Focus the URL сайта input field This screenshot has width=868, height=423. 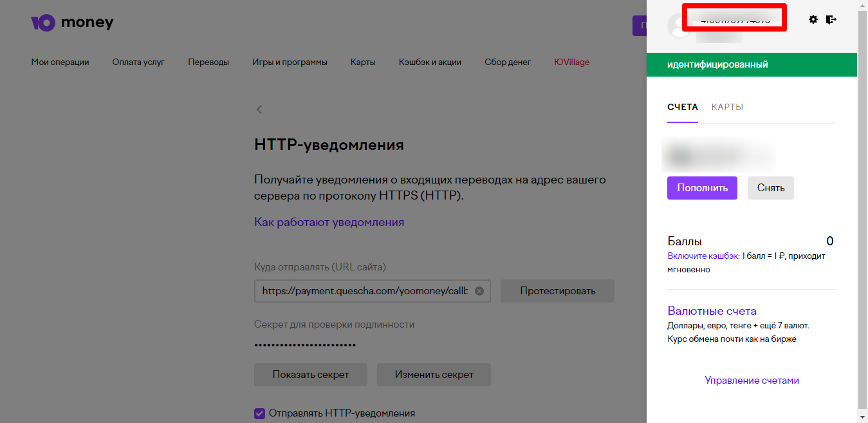tap(364, 291)
